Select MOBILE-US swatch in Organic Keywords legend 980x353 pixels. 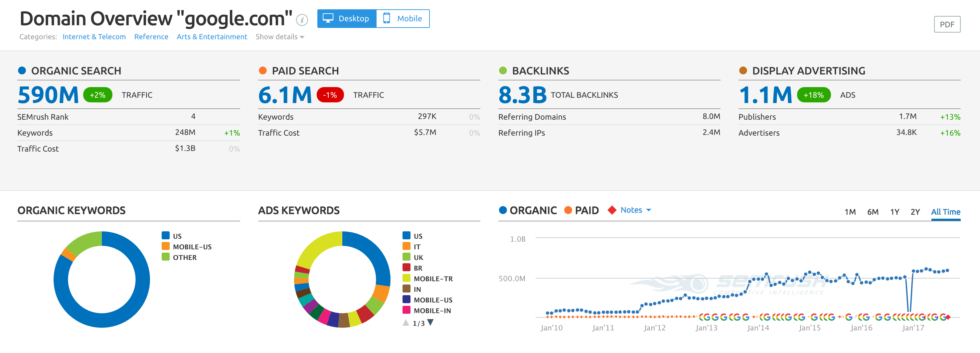point(165,246)
